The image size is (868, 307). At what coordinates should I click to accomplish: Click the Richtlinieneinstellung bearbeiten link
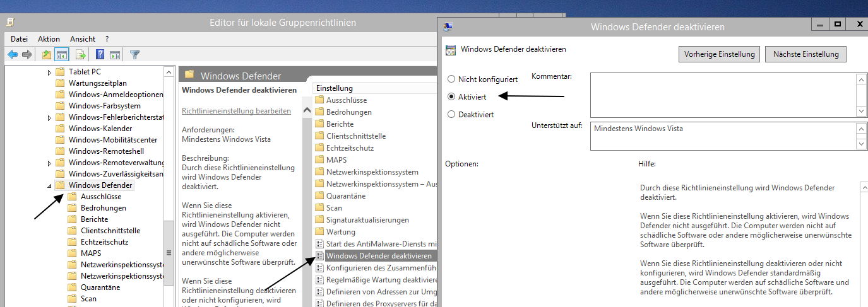click(236, 111)
